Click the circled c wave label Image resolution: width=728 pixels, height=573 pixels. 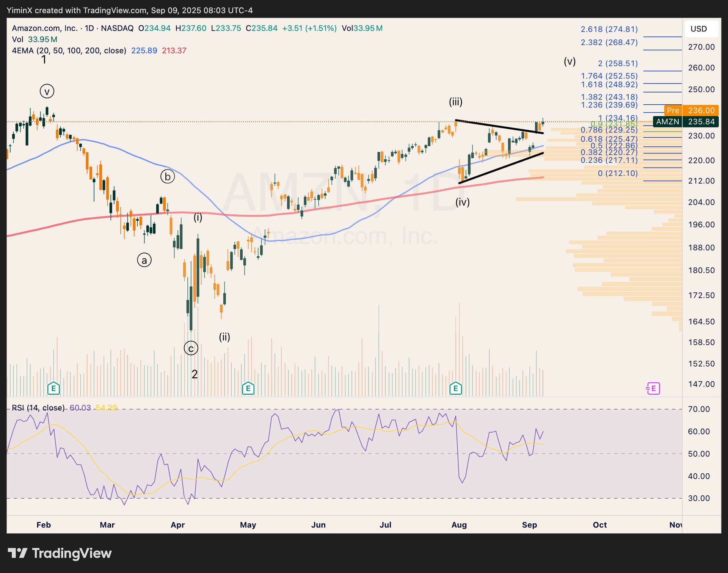coord(191,348)
